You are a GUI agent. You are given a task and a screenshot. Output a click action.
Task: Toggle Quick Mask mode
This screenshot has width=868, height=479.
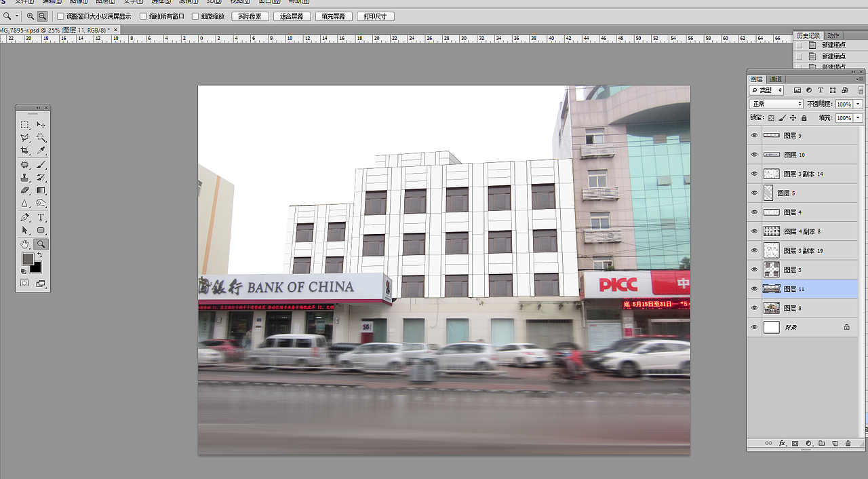[x=24, y=284]
